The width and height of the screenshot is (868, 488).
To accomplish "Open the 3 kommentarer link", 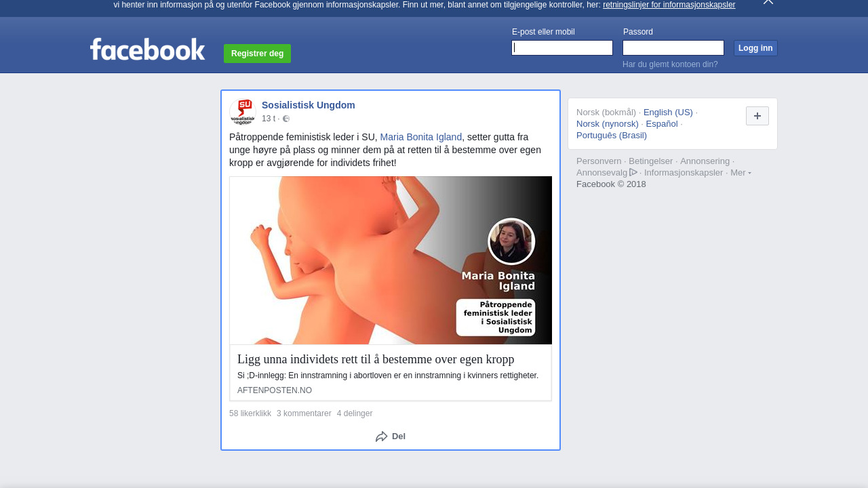I will click(304, 413).
